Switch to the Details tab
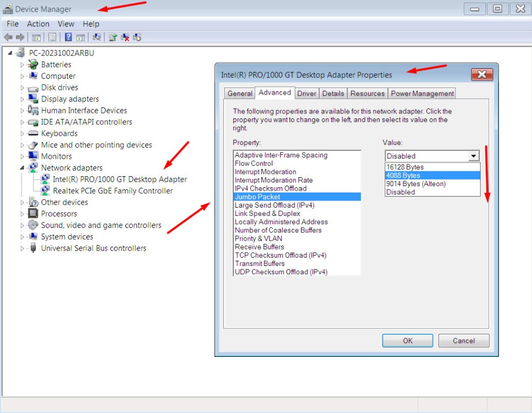The image size is (532, 413). tap(333, 94)
